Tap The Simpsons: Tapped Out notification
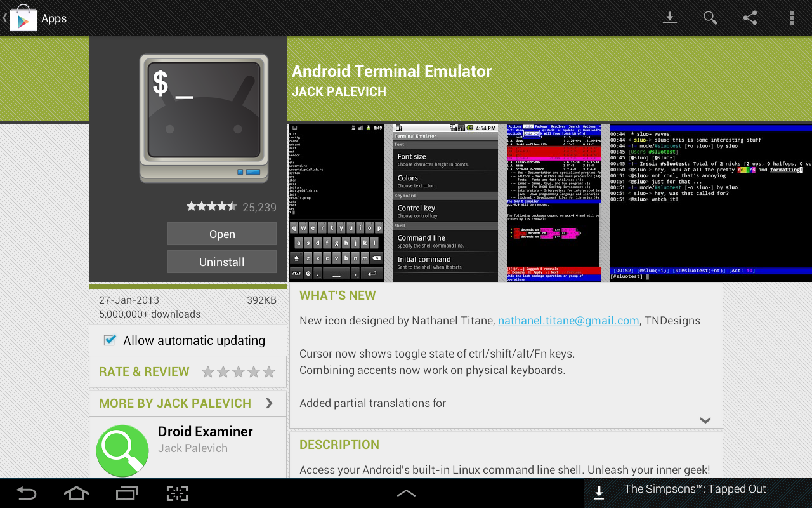Screen dimensions: 812x508 698,493
